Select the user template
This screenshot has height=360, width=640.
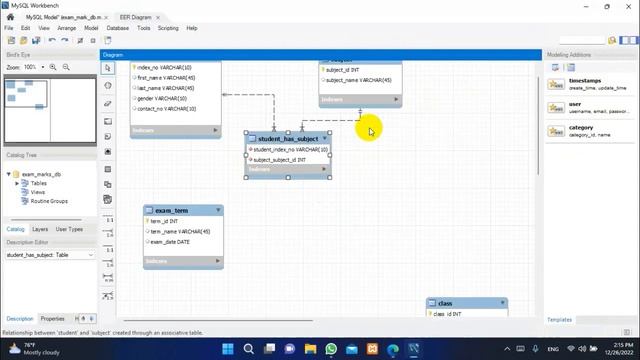(589, 108)
